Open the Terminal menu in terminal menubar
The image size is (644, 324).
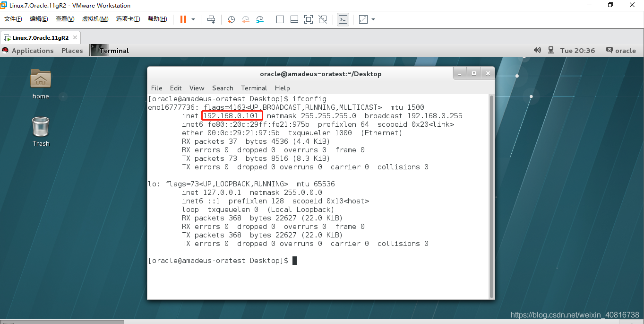254,88
